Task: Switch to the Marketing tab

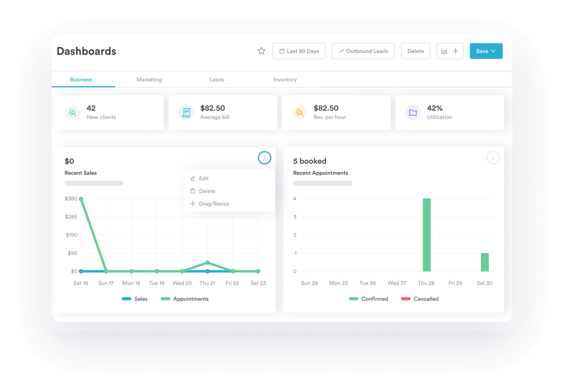Action: coord(149,80)
